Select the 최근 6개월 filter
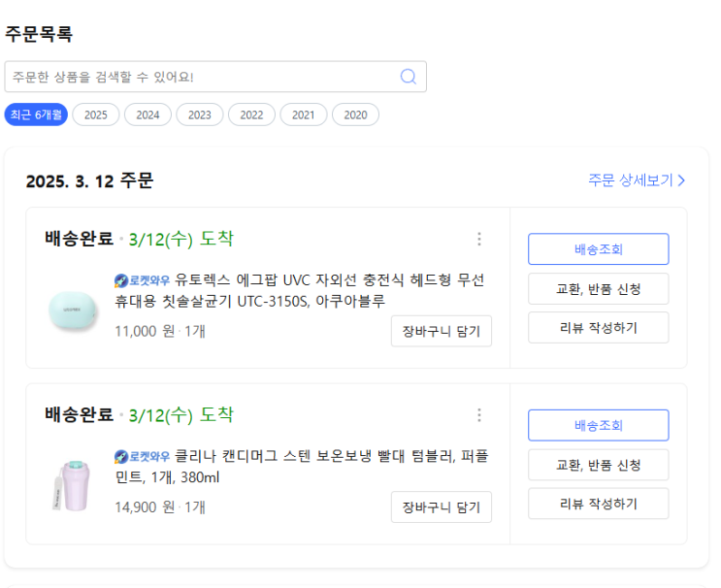Screen dimensions: 721x588 [x=36, y=114]
